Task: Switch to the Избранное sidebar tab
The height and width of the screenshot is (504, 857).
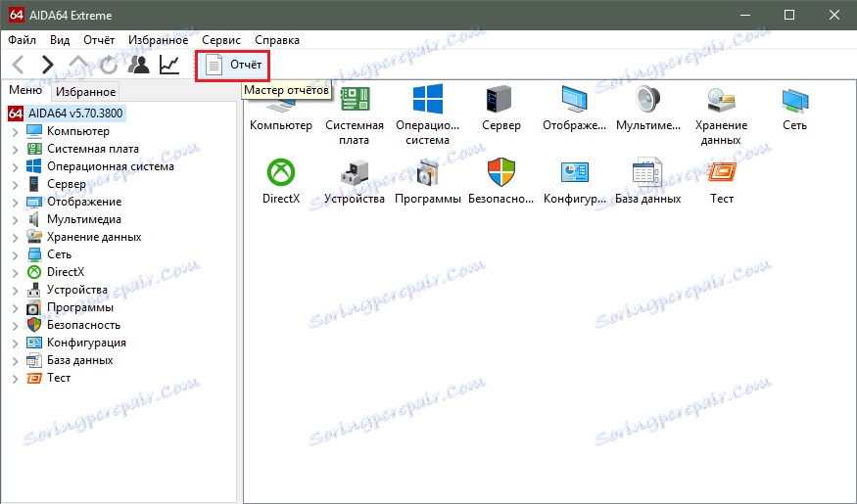Action: tap(86, 92)
